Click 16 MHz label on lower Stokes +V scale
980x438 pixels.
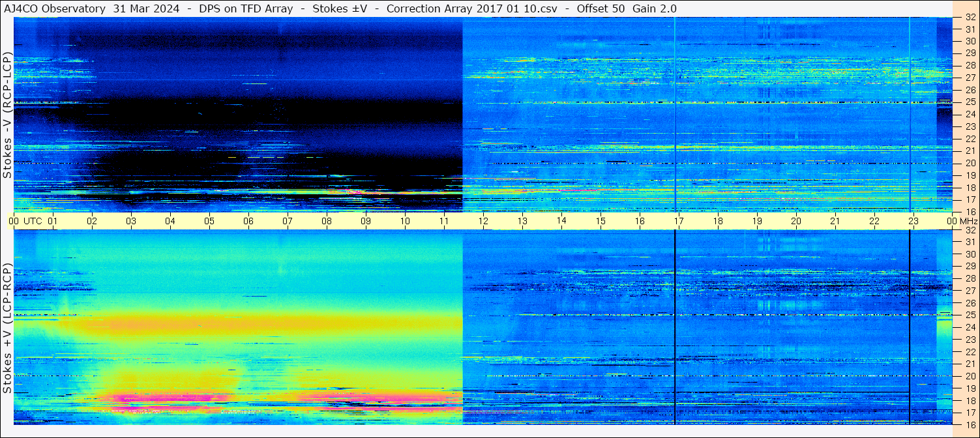click(x=970, y=424)
